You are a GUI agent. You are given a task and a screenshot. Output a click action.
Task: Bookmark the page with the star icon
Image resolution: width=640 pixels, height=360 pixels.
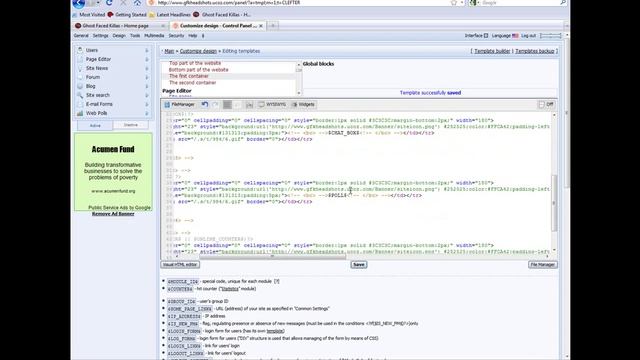tap(453, 3)
